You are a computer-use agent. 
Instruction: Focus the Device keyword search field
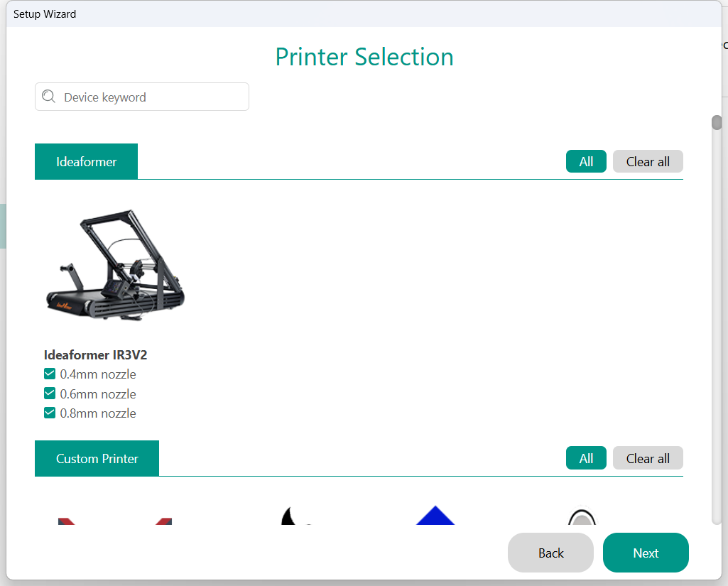[142, 97]
